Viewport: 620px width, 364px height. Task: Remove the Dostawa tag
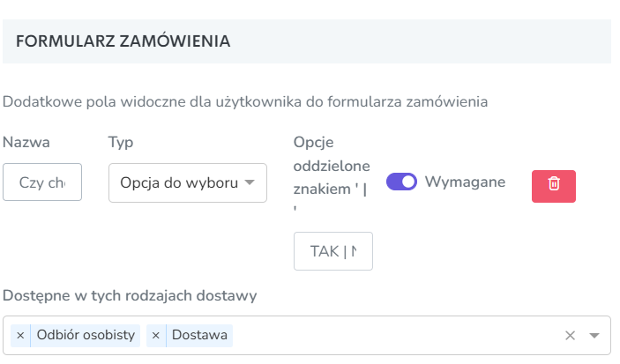click(x=156, y=336)
